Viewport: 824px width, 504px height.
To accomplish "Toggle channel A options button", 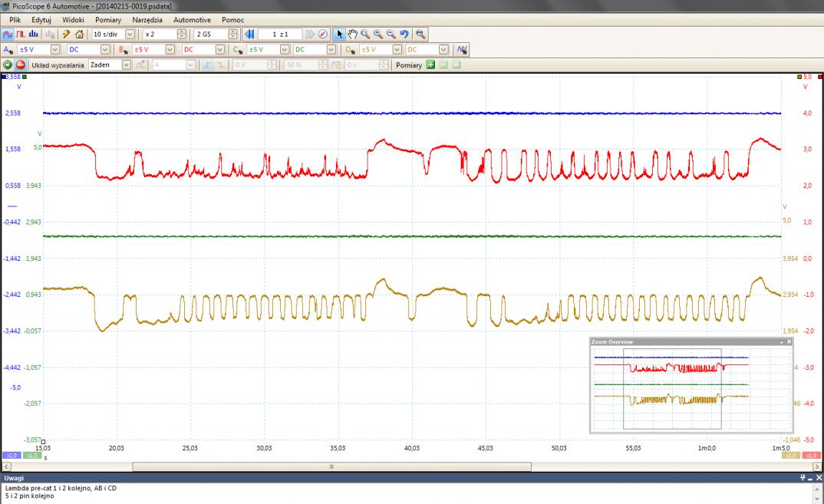I will coord(8,50).
